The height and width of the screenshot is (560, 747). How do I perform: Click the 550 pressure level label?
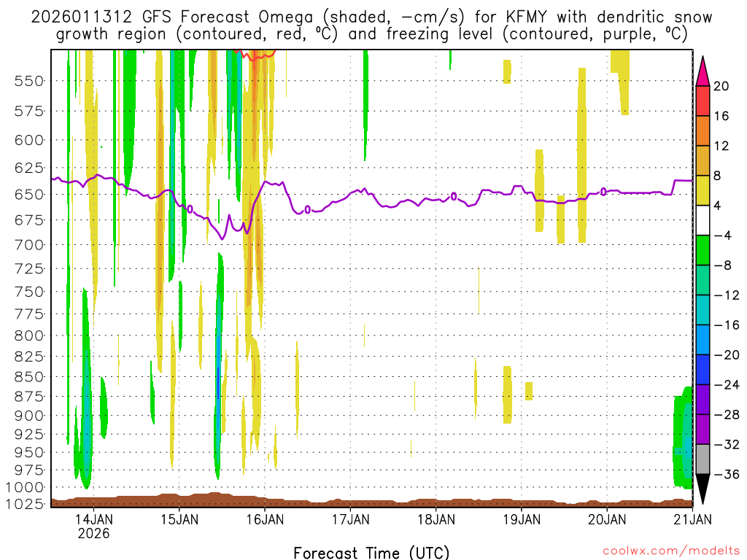coord(28,81)
